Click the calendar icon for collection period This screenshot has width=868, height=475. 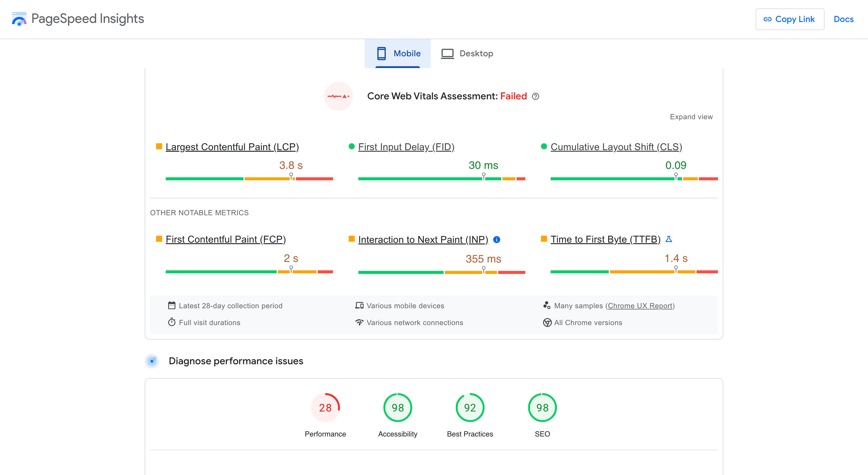[172, 305]
